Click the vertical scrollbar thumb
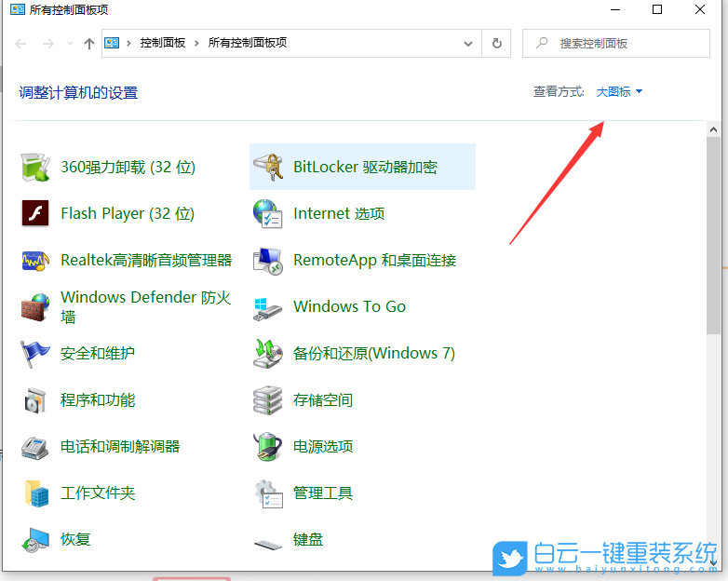The image size is (728, 581). 713,236
